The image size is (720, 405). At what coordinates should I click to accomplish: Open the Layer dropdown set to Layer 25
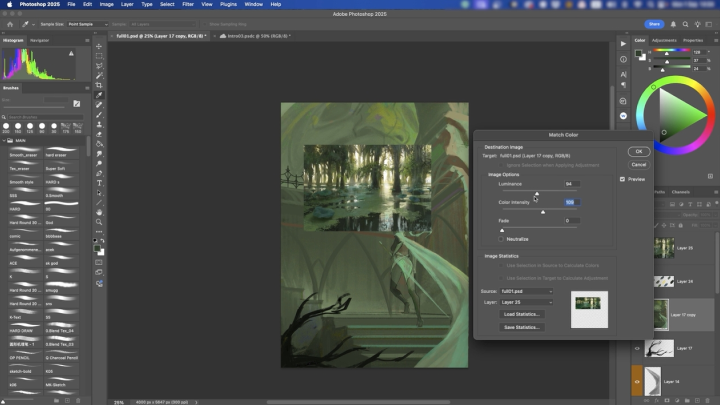point(526,301)
